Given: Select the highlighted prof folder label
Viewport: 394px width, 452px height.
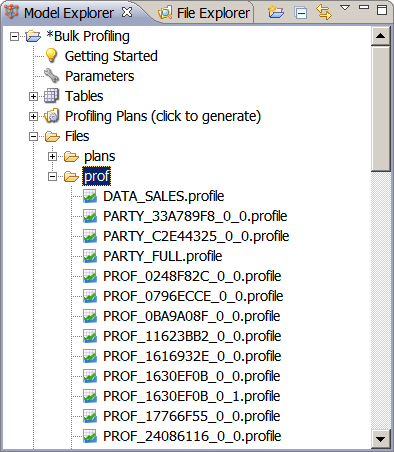Looking at the screenshot, I should 97,176.
